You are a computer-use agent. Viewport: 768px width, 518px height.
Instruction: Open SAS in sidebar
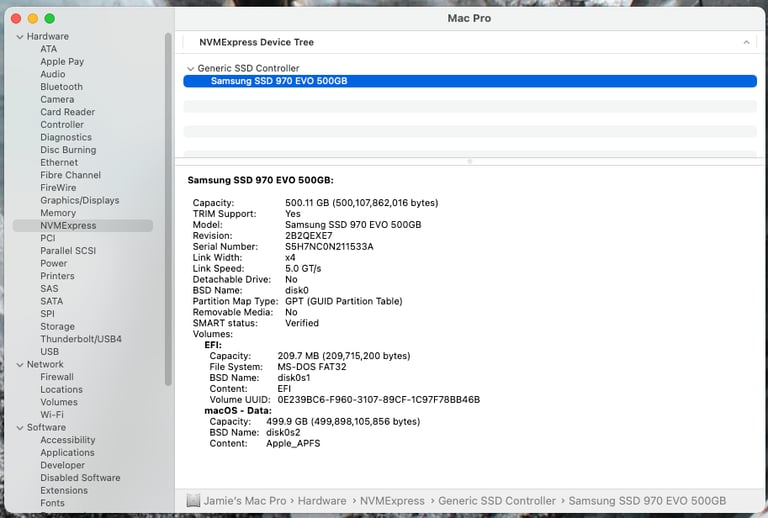(x=49, y=289)
